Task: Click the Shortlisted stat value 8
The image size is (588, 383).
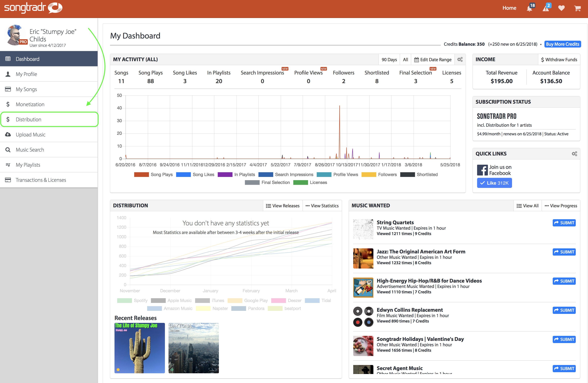Action: coord(377,81)
